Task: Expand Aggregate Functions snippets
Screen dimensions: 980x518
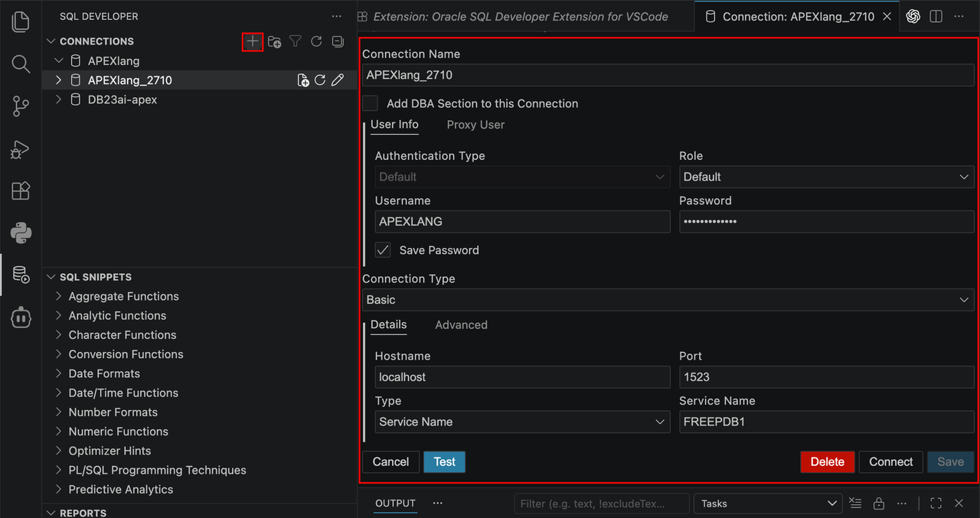Action: click(59, 296)
